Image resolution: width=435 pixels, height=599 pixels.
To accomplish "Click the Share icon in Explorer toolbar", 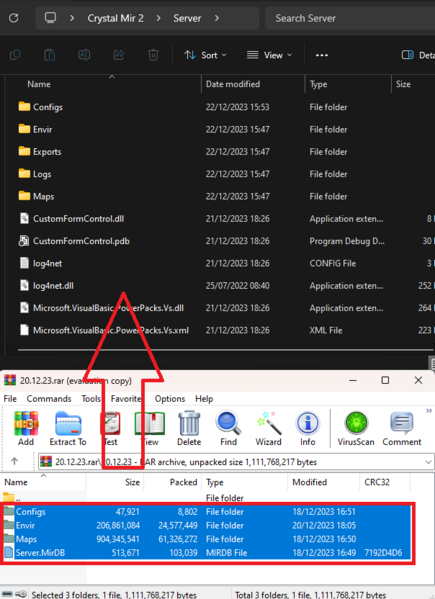I will tap(119, 55).
